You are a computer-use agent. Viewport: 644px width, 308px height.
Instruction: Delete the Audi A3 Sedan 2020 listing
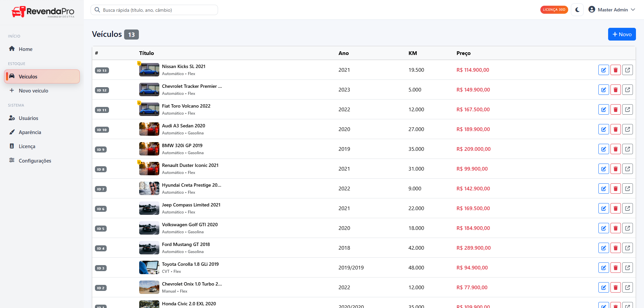615,129
